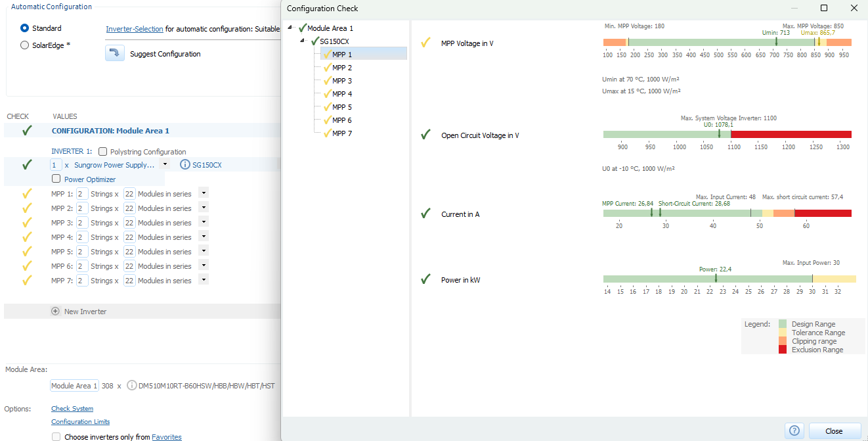Toggle the Power Optimizer checkbox

(56, 179)
